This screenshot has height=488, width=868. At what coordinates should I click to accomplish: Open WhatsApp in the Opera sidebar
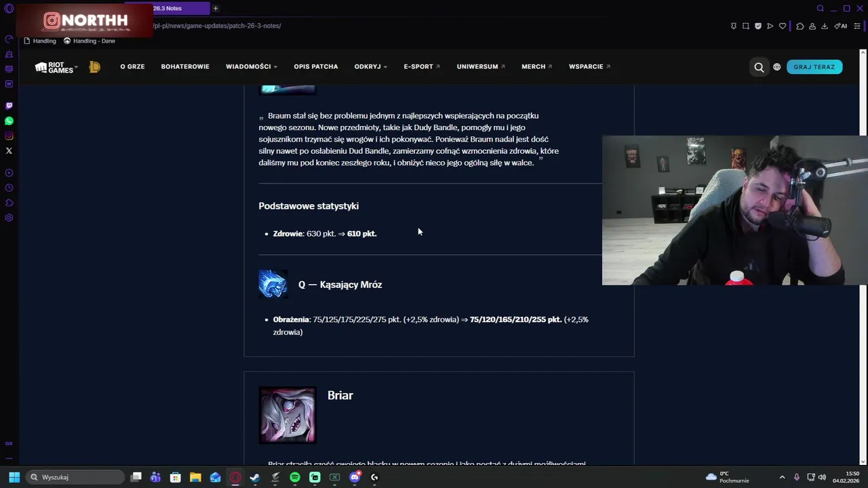pyautogui.click(x=9, y=121)
